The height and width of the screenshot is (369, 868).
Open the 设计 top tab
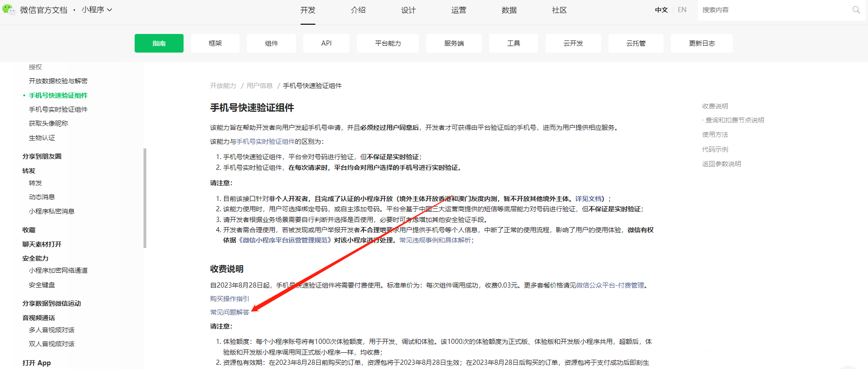[x=409, y=10]
